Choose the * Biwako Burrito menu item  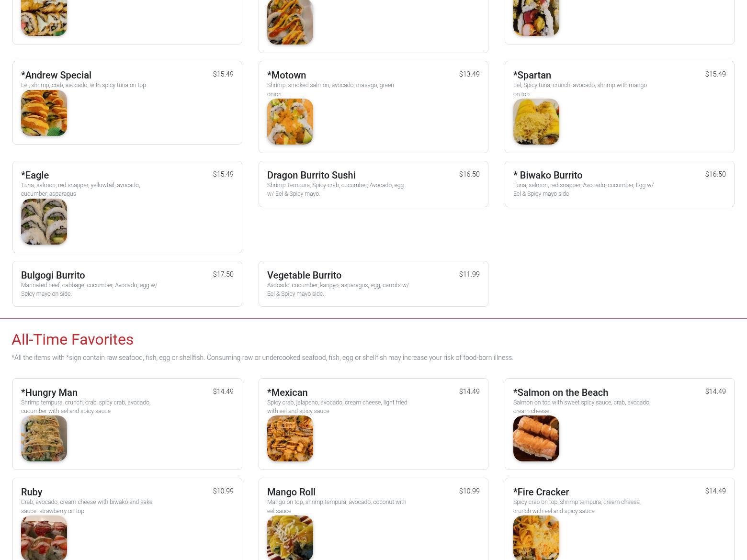click(620, 184)
